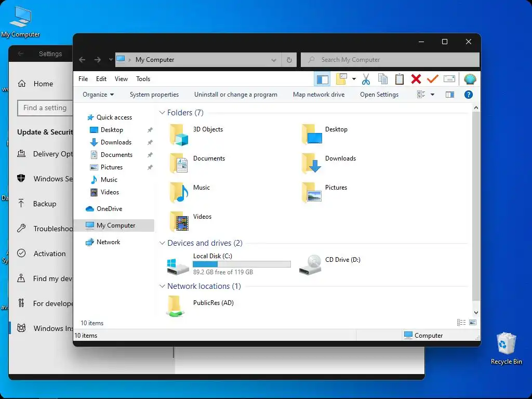The image size is (532, 399).
Task: Select the Desktop folder in Folders group
Action: tap(324, 135)
